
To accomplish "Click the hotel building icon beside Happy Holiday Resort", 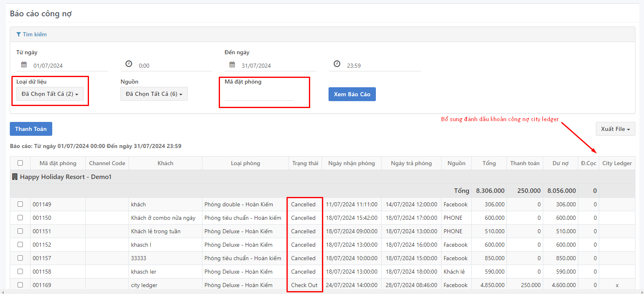I will click(x=15, y=177).
